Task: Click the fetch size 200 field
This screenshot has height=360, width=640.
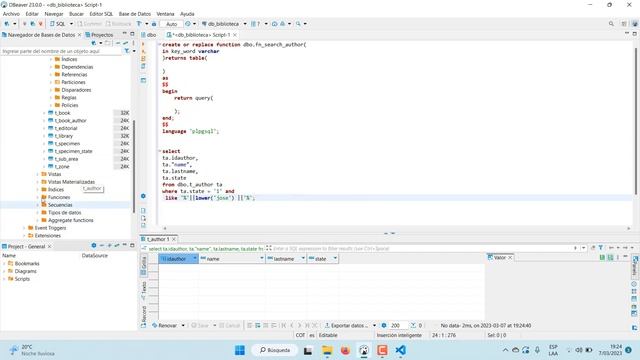Action: tap(398, 326)
